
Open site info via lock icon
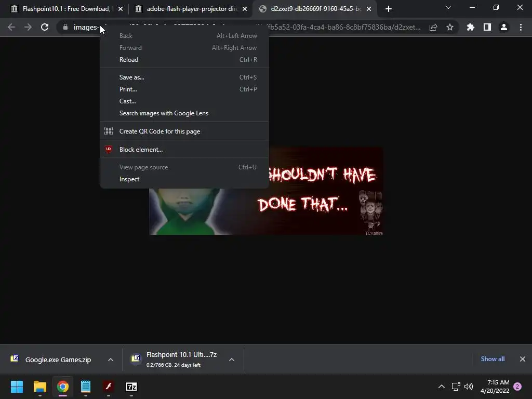pos(65,27)
